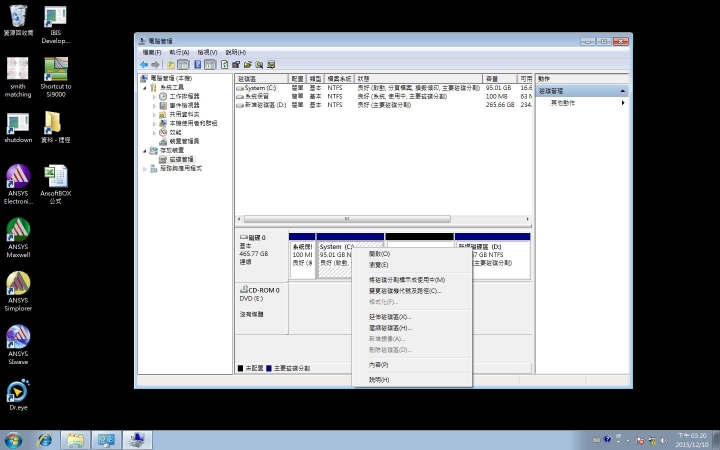Expand the 服務與應用程式 (Services and Applications) node arrow
Image resolution: width=720 pixels, height=450 pixels.
point(146,169)
